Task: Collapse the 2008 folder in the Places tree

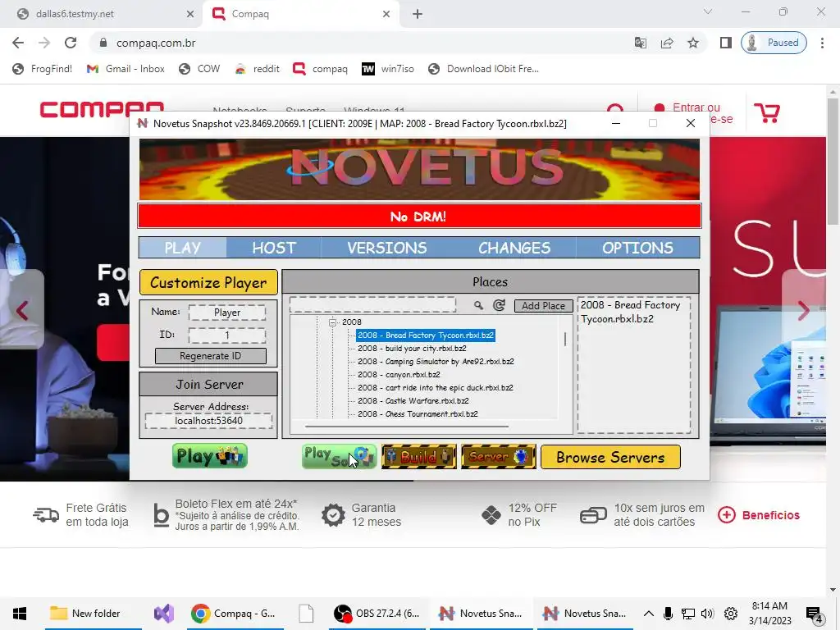Action: [x=332, y=322]
